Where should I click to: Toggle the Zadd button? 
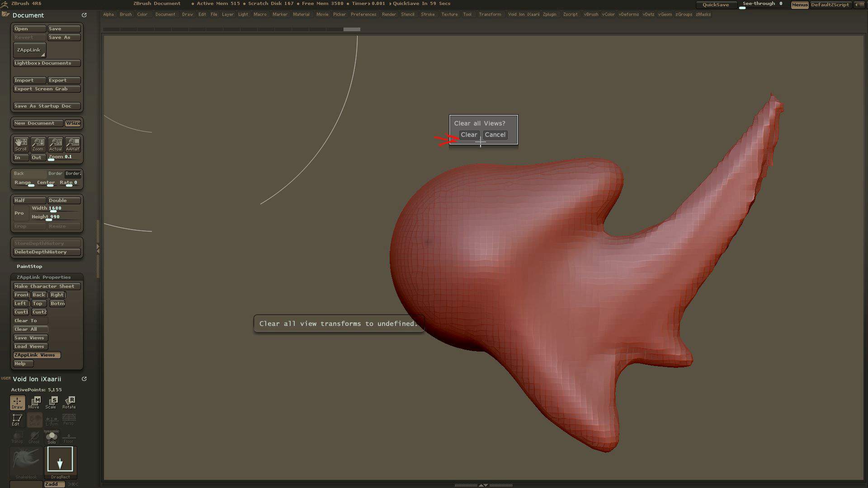(54, 484)
